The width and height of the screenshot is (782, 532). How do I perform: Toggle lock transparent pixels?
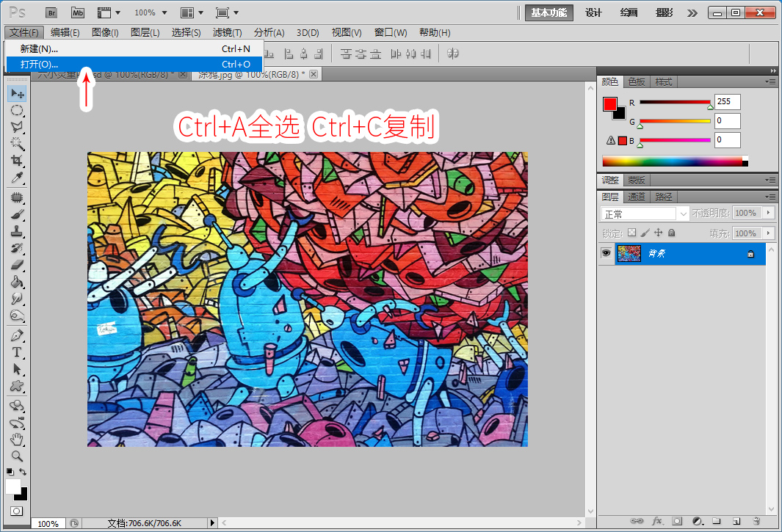coord(632,233)
